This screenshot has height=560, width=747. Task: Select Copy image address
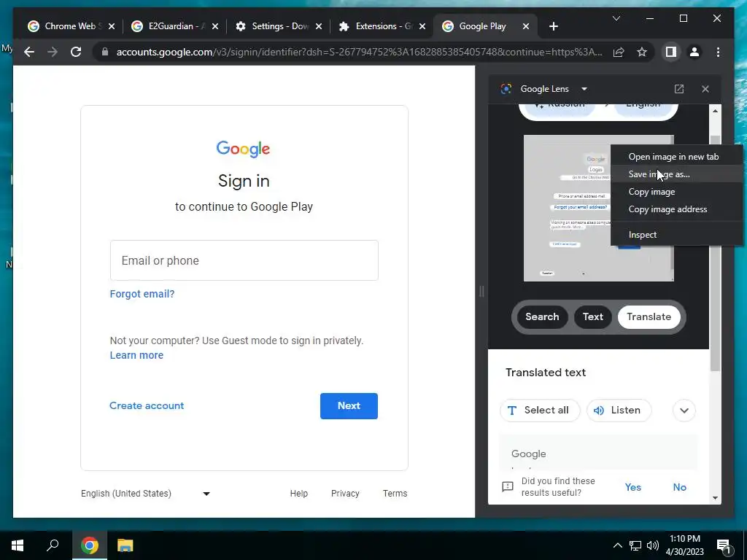coord(676,209)
